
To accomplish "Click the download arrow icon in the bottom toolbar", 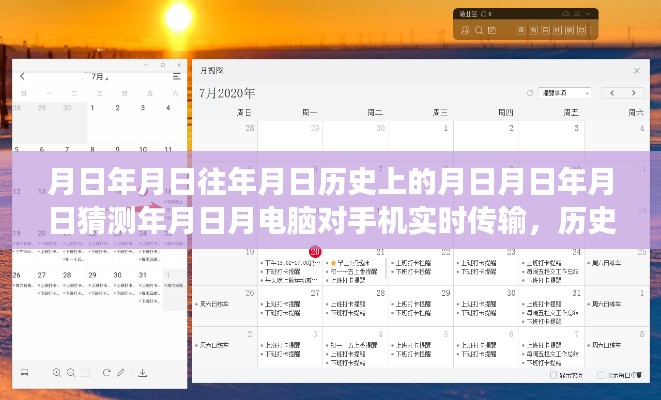I will point(142,372).
